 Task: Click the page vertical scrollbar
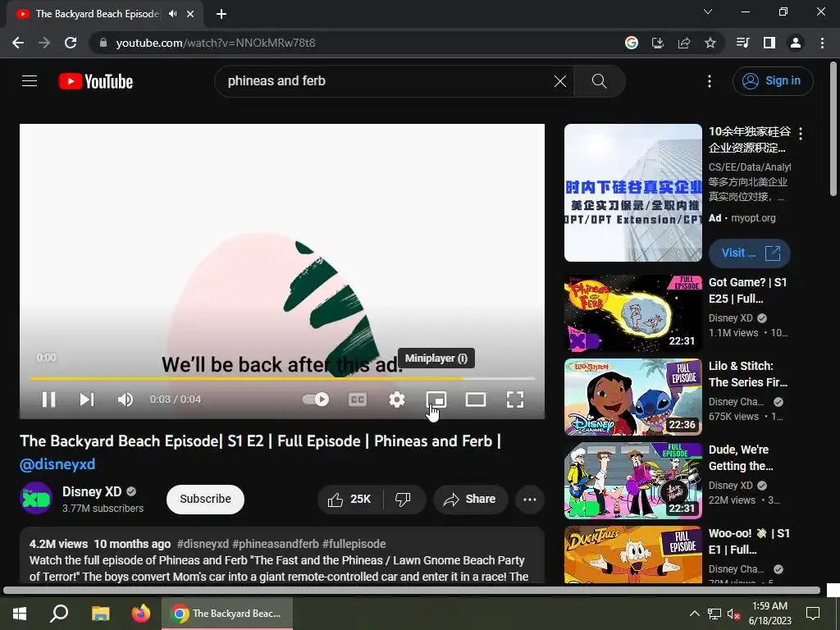pyautogui.click(x=833, y=129)
